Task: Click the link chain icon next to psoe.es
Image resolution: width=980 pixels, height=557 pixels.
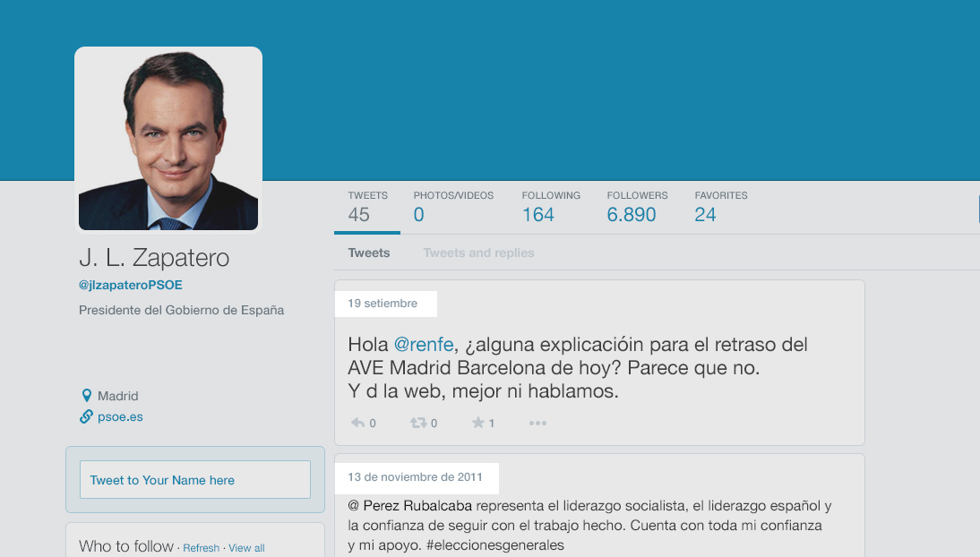Action: click(x=86, y=416)
